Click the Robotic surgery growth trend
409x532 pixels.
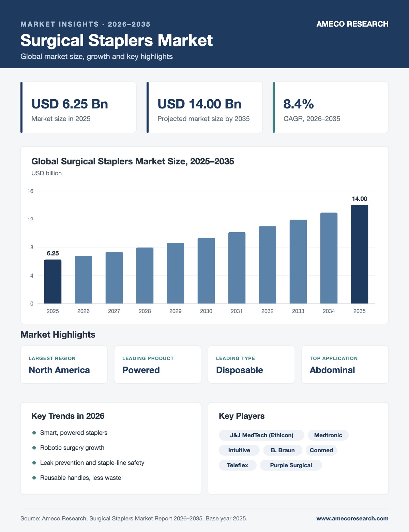click(72, 448)
